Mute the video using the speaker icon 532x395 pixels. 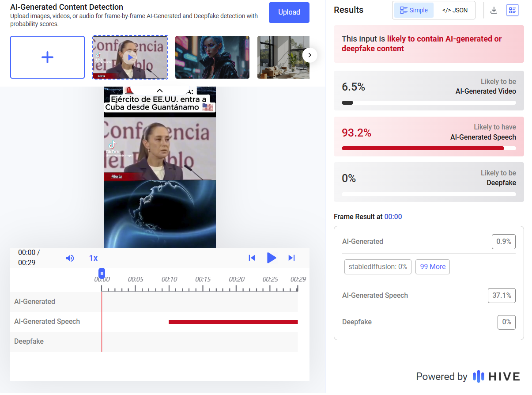70,258
